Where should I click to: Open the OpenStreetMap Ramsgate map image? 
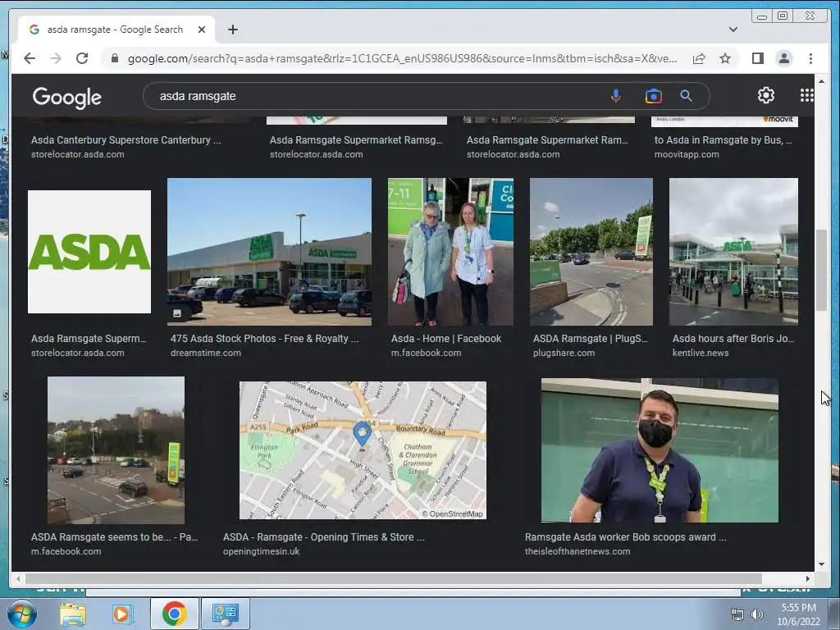coord(363,450)
